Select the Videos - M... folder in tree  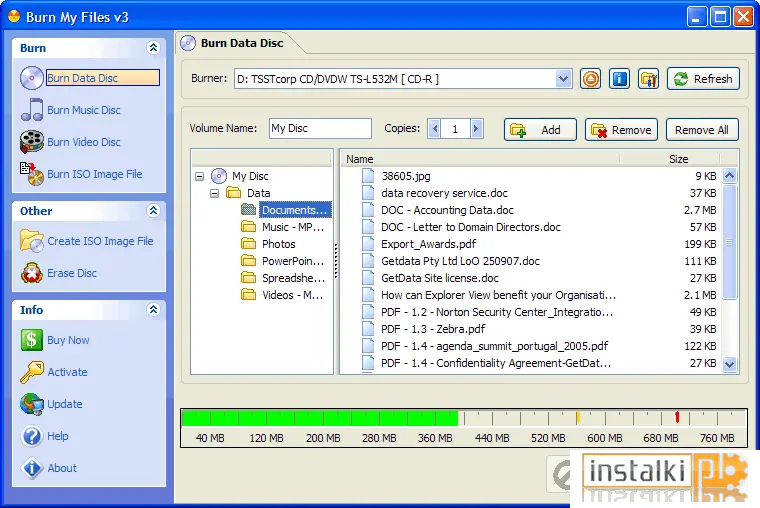[292, 295]
